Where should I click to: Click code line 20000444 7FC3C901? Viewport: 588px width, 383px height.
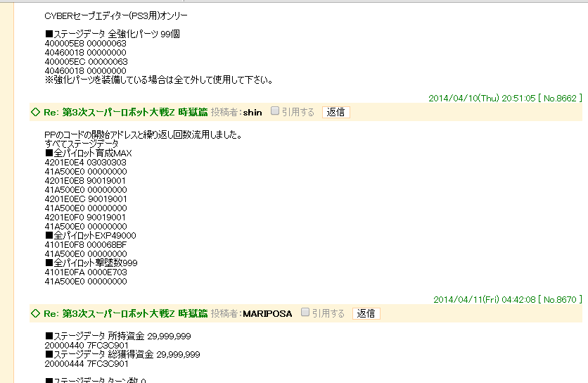[87, 364]
